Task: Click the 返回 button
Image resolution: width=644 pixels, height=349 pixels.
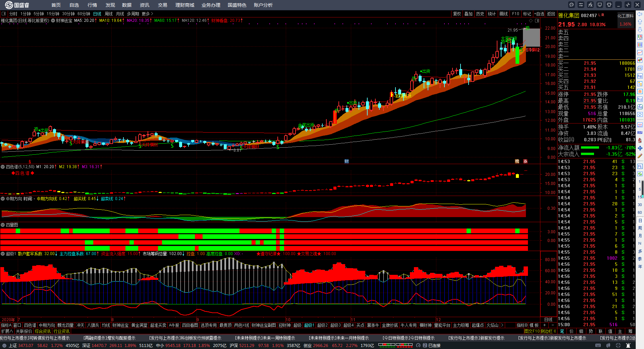Action: (551, 14)
